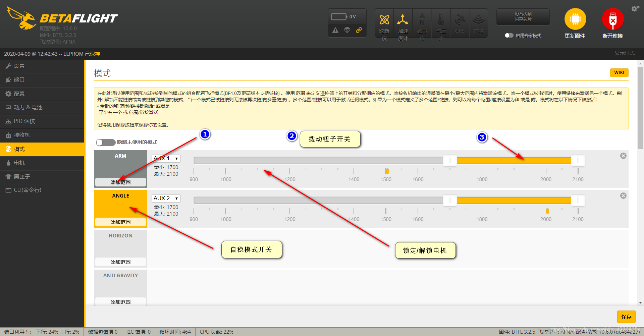
Task: Click 添加范围 under ANGLE mode
Action: tap(120, 222)
